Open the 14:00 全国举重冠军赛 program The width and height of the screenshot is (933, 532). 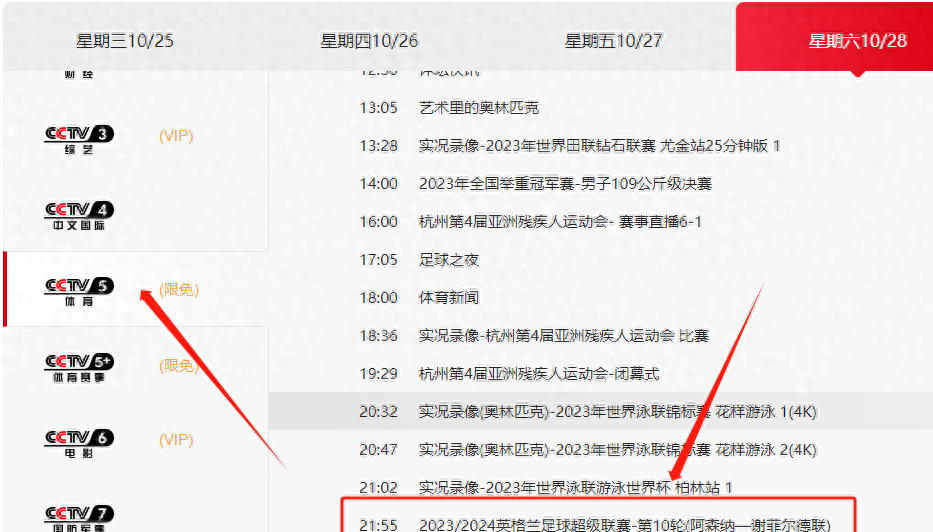coord(565,184)
